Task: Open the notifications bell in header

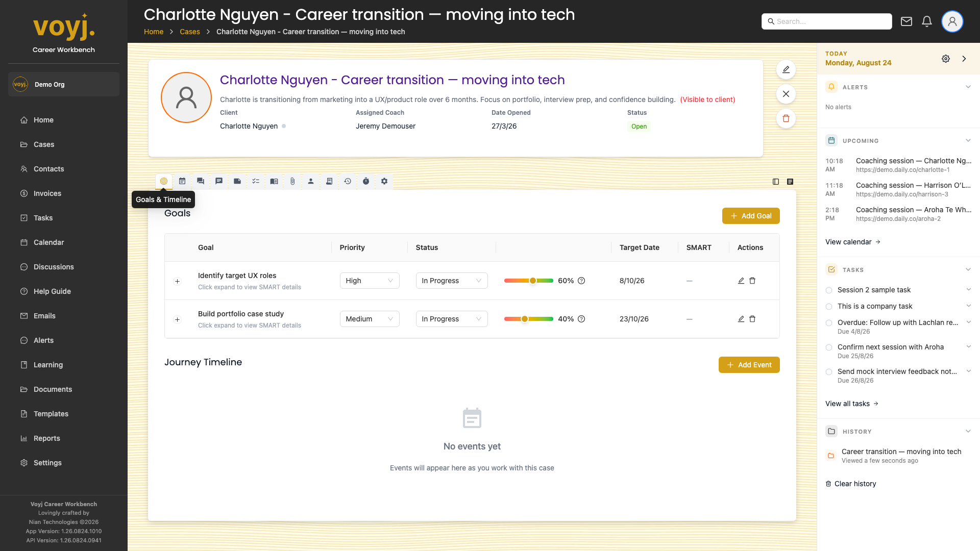Action: pos(927,21)
